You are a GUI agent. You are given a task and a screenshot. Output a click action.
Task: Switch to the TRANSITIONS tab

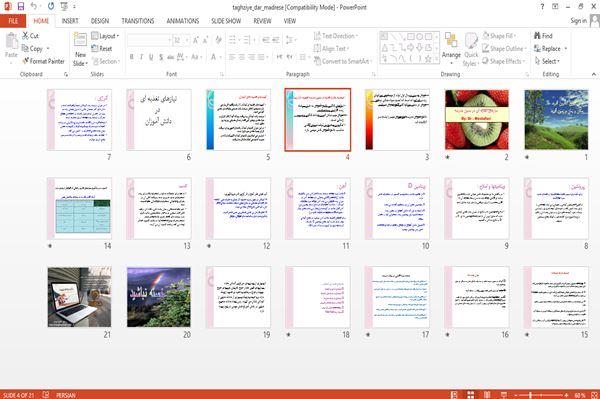tap(138, 21)
